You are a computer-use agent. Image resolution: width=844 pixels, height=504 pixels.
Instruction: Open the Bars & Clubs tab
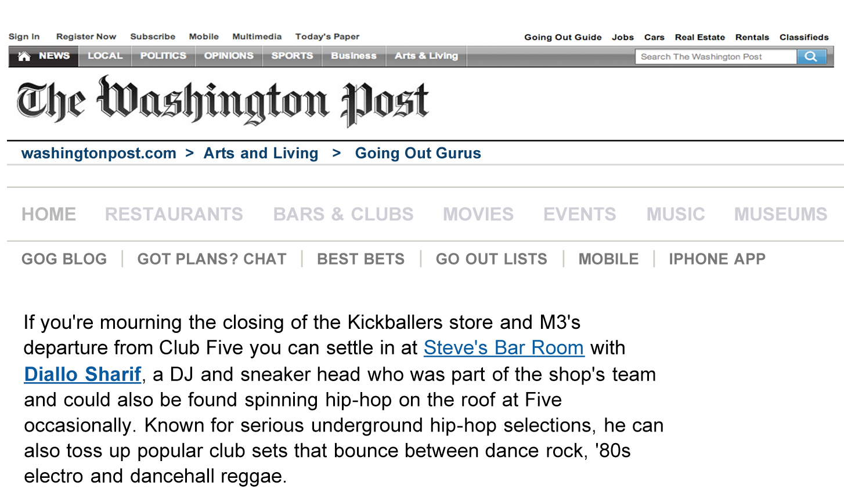point(343,214)
